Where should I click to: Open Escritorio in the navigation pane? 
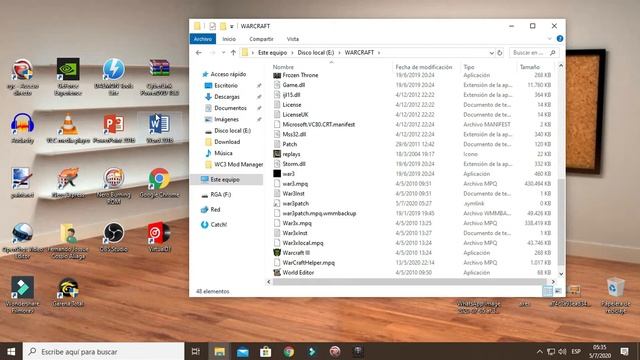click(226, 85)
